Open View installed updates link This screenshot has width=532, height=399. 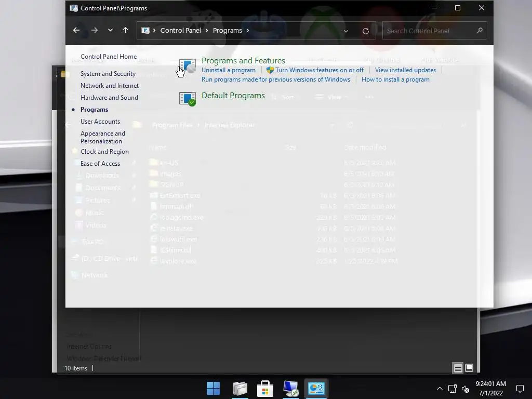tap(405, 70)
